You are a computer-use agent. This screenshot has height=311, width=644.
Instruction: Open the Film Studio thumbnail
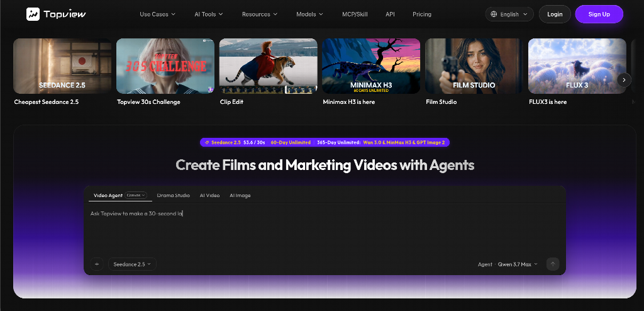pos(474,66)
